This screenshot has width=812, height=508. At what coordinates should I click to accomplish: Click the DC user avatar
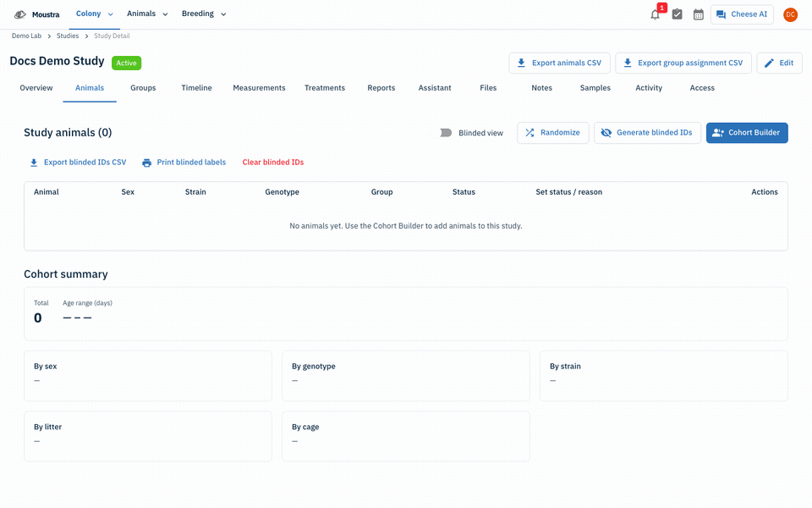[x=790, y=14]
